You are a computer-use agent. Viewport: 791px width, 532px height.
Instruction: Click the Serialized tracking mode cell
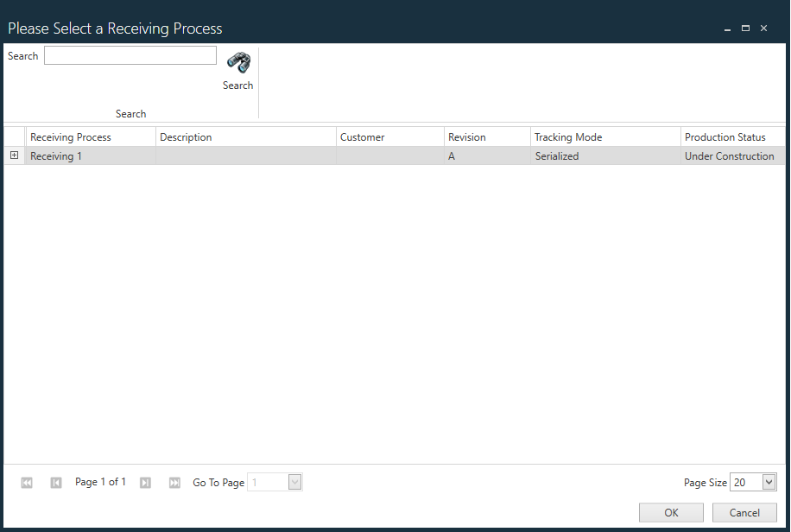(555, 155)
